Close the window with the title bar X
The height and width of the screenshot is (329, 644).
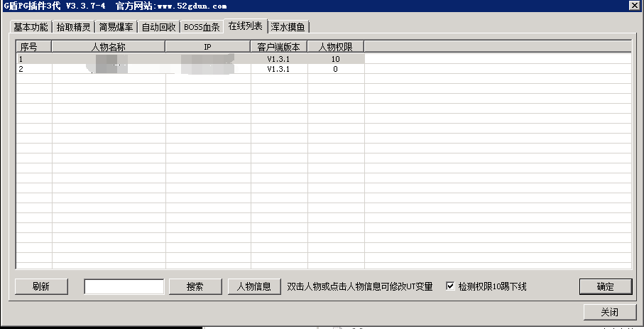pos(634,6)
